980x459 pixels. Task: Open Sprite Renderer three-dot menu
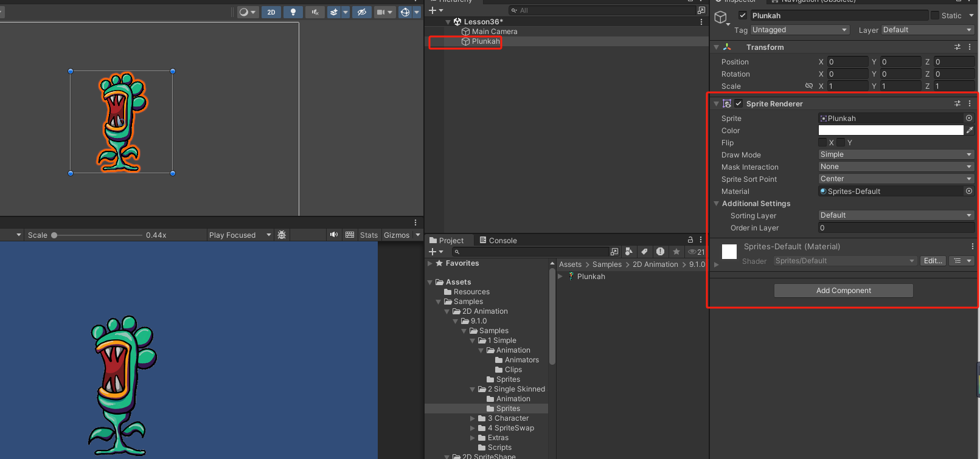pos(970,103)
